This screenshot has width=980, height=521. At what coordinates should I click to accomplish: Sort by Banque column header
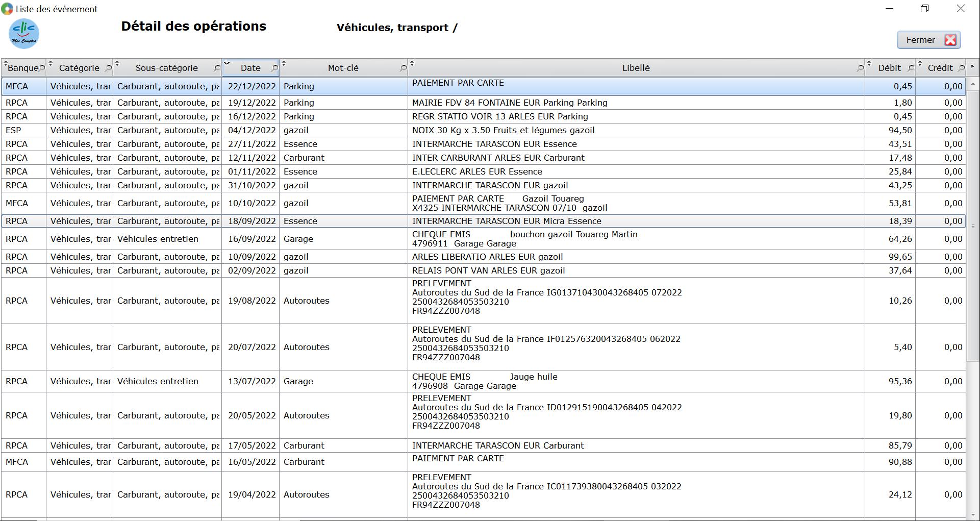(x=23, y=68)
